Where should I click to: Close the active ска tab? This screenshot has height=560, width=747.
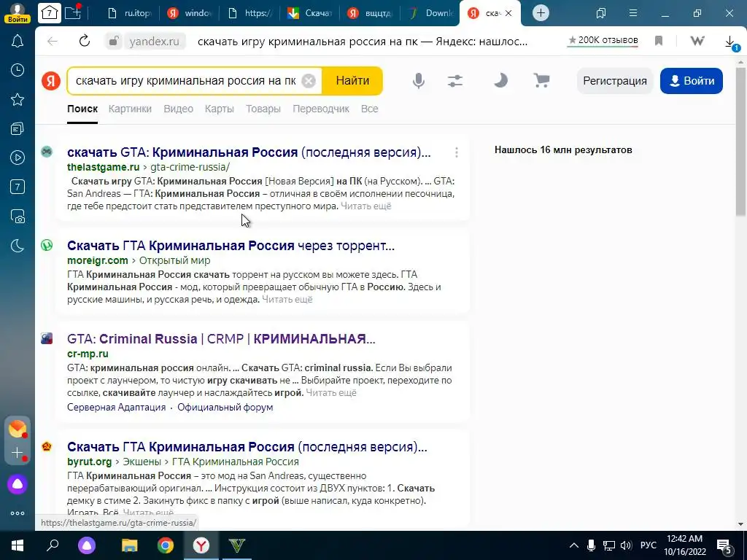508,13
